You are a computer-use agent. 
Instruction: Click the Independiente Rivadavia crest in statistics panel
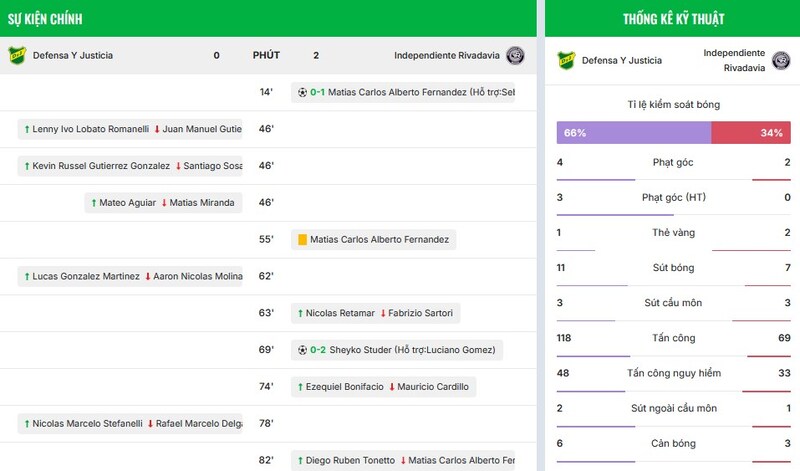(x=781, y=60)
